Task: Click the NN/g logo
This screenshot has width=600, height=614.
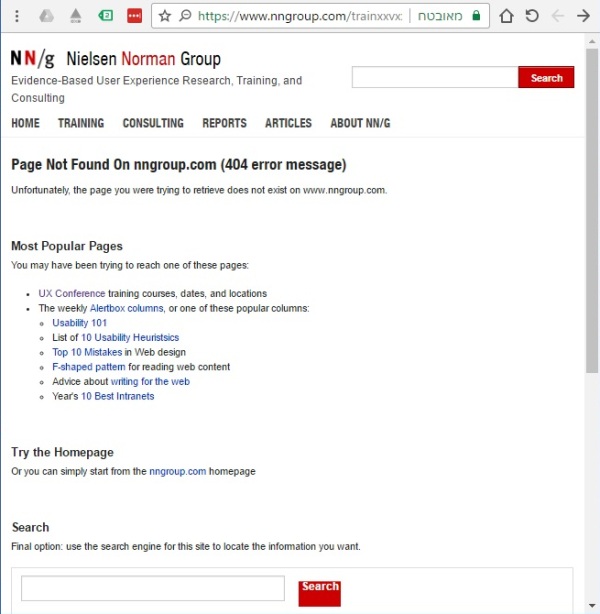Action: (33, 58)
